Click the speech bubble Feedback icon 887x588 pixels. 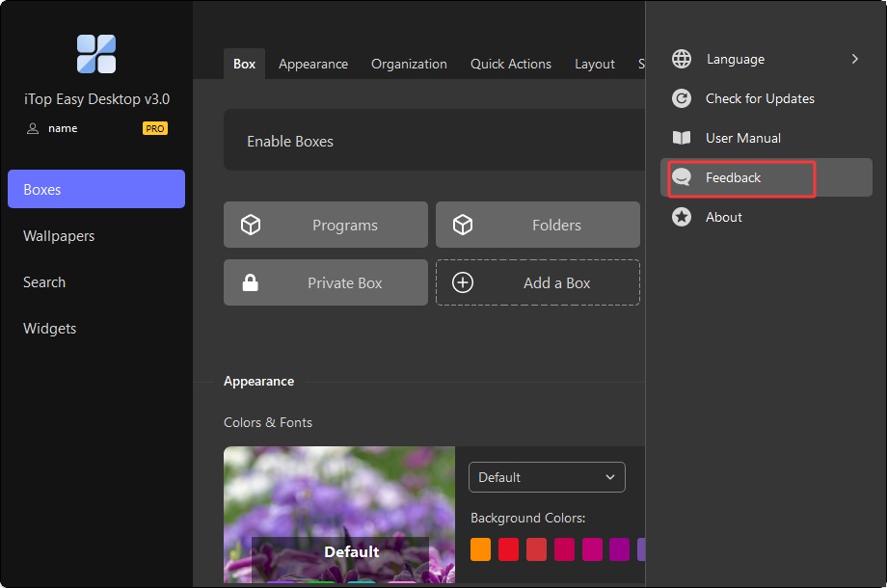coord(682,177)
